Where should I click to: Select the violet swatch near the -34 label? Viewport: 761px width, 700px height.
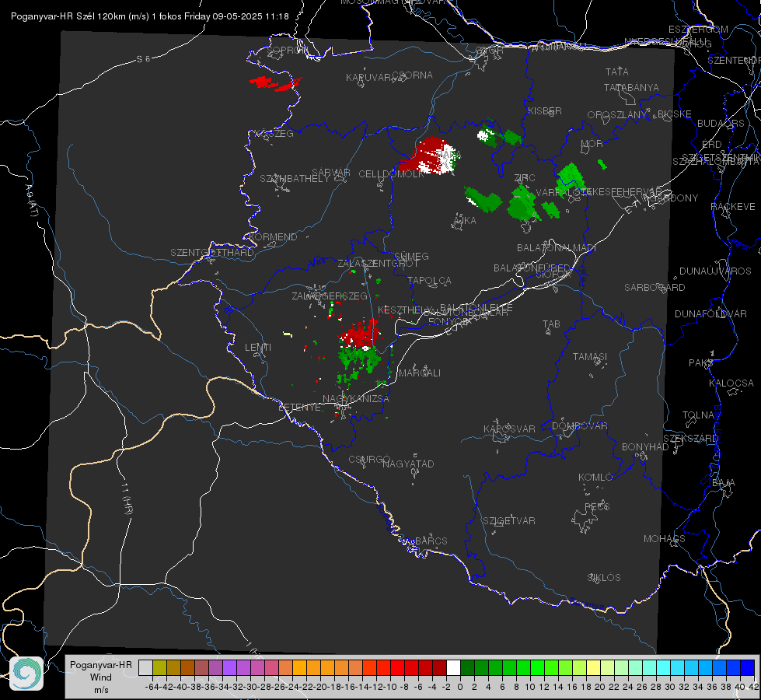(229, 667)
